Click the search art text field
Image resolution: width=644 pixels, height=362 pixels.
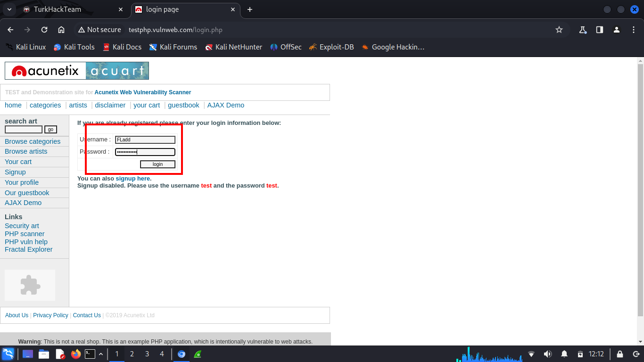coord(24,130)
